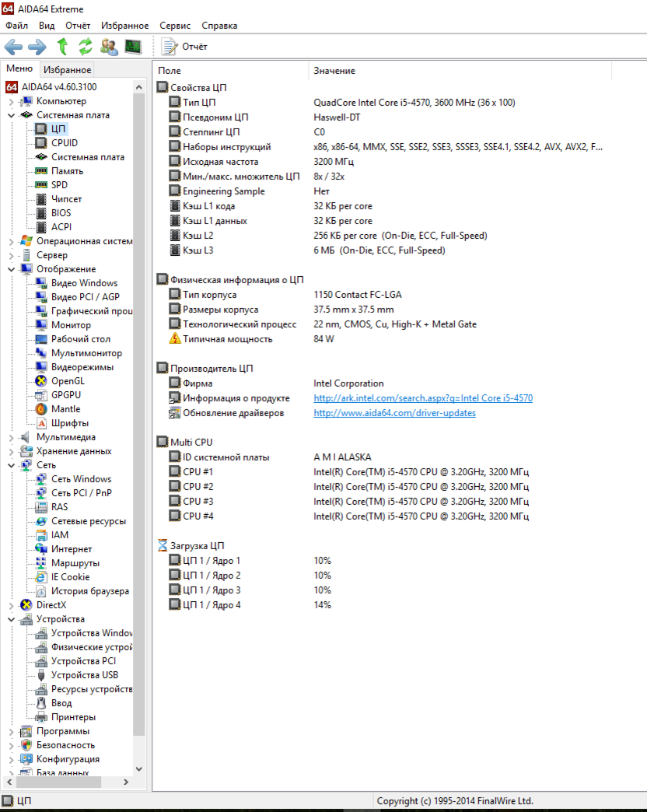The width and height of the screenshot is (647, 812).
Task: Select the Устройства USB icon
Action: [41, 675]
